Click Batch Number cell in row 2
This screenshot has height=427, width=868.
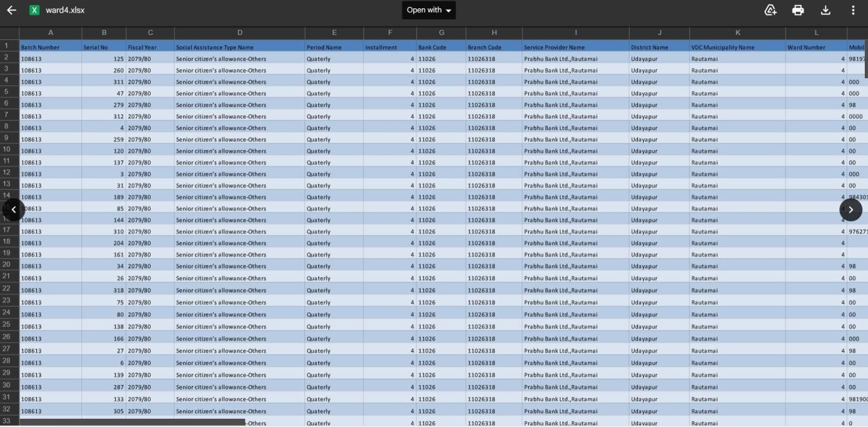tap(50, 58)
